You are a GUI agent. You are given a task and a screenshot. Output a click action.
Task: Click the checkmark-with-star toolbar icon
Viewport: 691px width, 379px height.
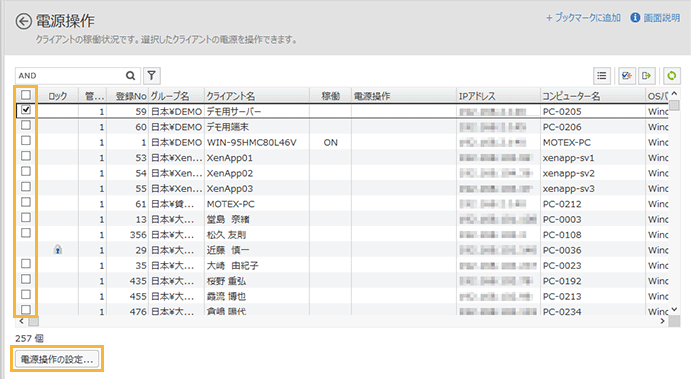point(627,76)
